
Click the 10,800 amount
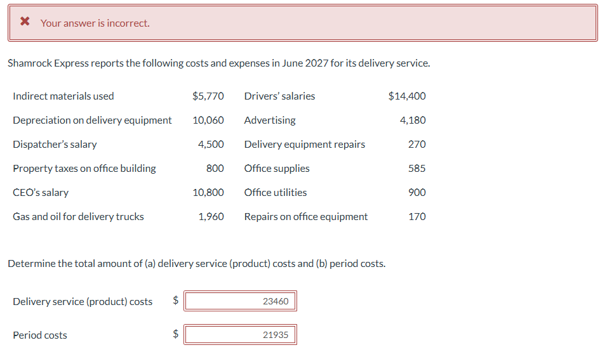[208, 192]
